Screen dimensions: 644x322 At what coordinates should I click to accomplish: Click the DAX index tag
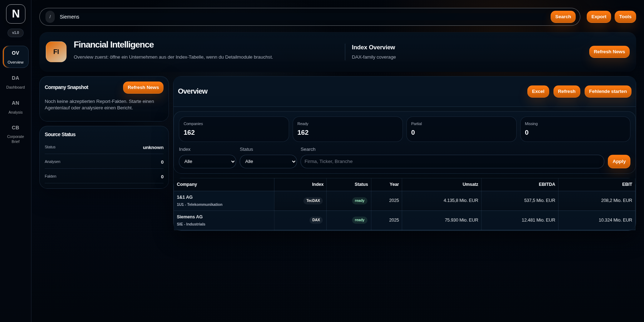(x=316, y=220)
